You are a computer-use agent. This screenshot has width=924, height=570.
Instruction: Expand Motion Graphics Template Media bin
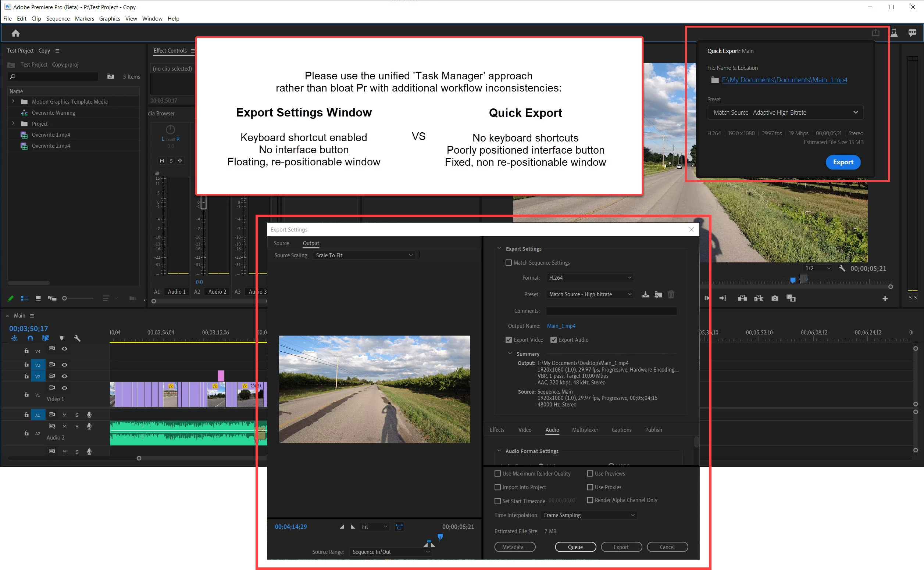(13, 101)
